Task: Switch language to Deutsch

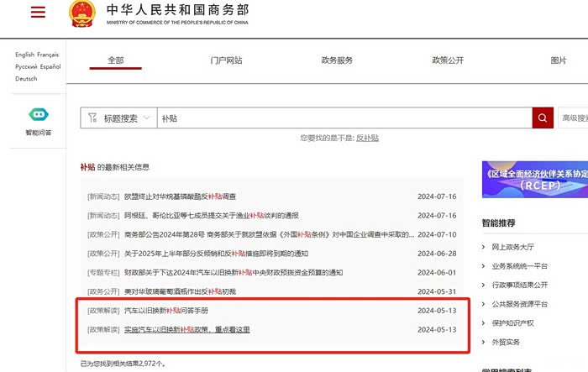Action: pos(26,78)
